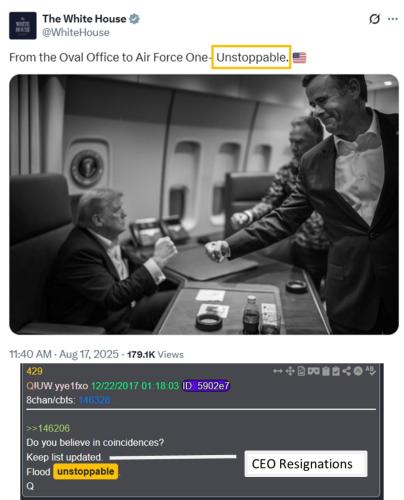The image size is (404, 500).
Task: Click The White House account name
Action: pyautogui.click(x=84, y=19)
